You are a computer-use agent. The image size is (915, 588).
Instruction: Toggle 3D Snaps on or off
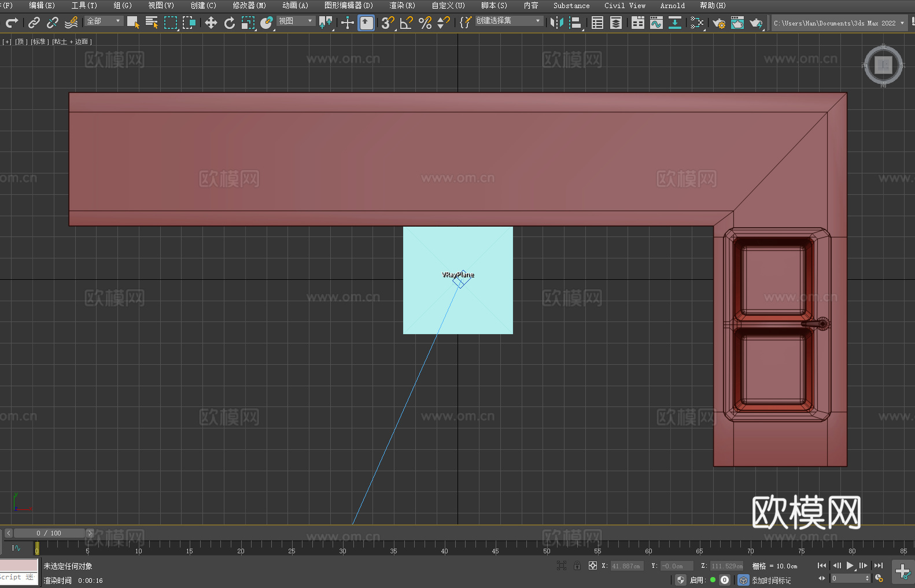click(x=388, y=23)
